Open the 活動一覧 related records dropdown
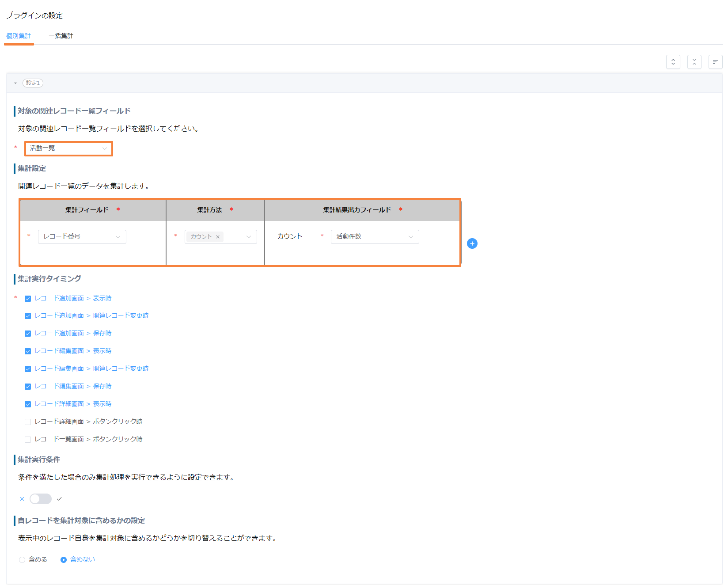The image size is (728, 585). coord(68,148)
